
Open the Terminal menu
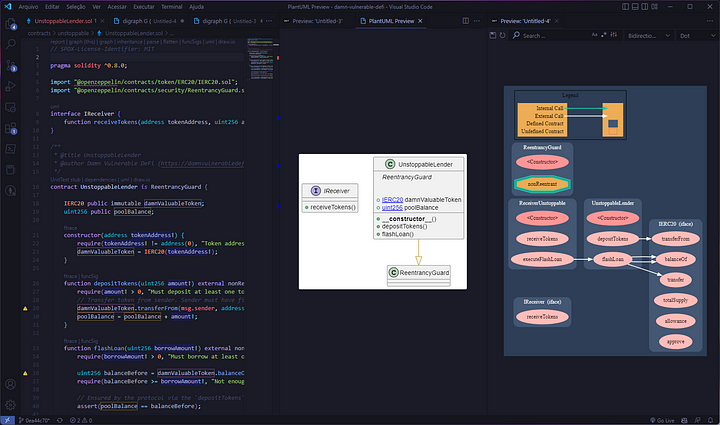[172, 7]
